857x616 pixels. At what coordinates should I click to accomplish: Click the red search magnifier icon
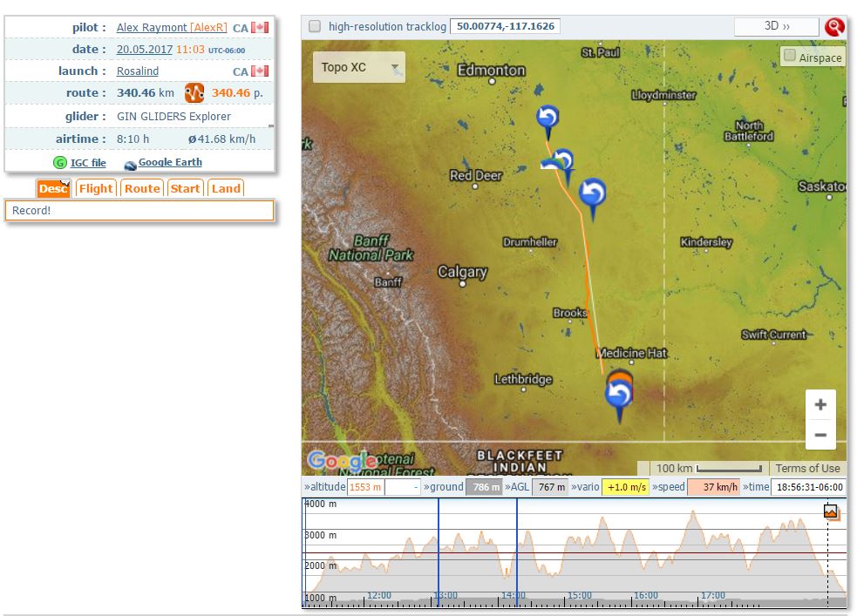click(834, 27)
